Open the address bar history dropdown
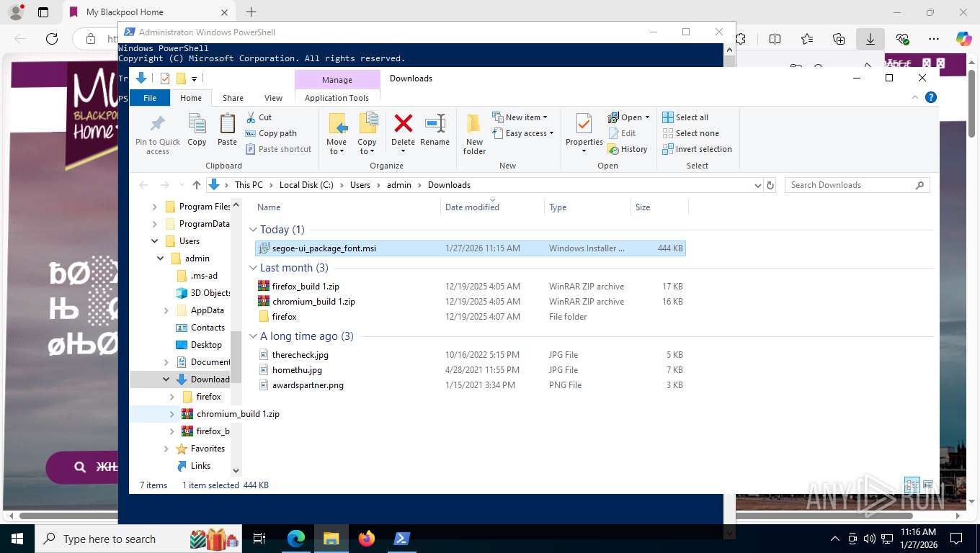980x553 pixels. pyautogui.click(x=757, y=185)
